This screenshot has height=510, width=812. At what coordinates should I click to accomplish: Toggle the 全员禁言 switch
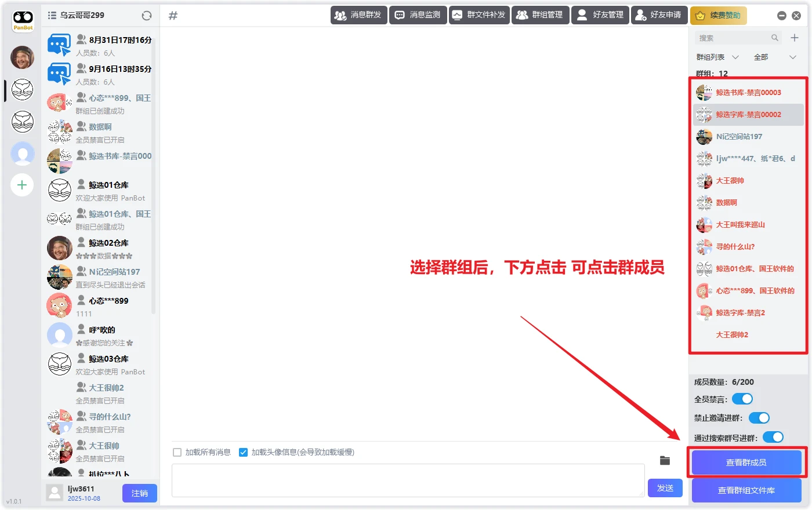click(x=742, y=399)
